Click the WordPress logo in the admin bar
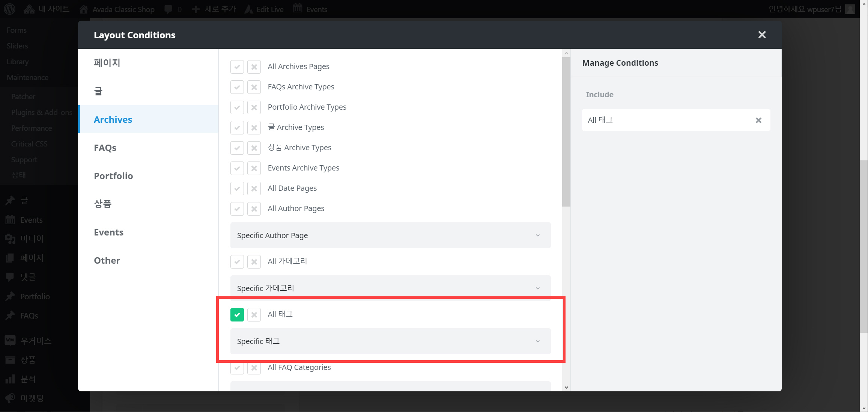The image size is (868, 412). tap(9, 9)
